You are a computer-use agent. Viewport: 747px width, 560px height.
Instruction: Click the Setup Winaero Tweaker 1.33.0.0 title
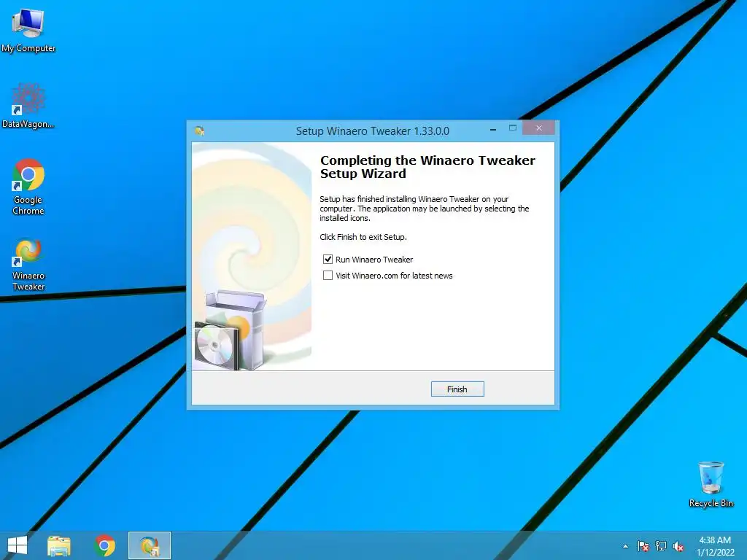click(373, 131)
